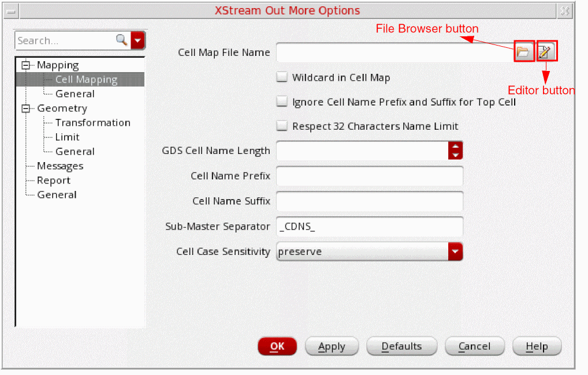
Task: Restore settings with Defaults button
Action: click(x=401, y=346)
